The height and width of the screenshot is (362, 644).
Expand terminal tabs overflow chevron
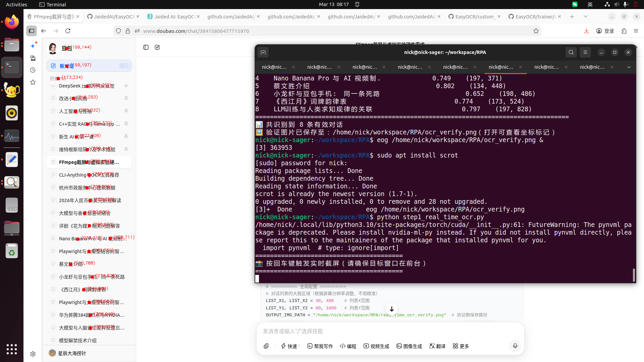tap(629, 67)
